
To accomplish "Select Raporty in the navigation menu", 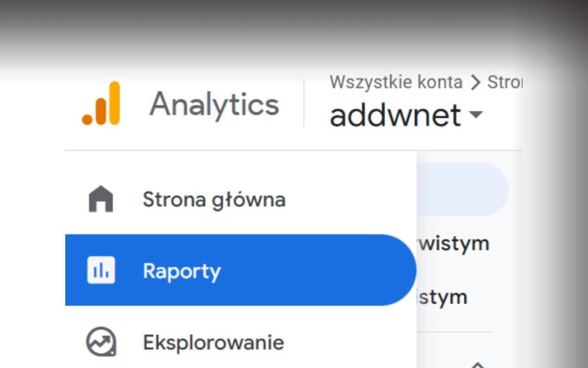I will [x=181, y=270].
